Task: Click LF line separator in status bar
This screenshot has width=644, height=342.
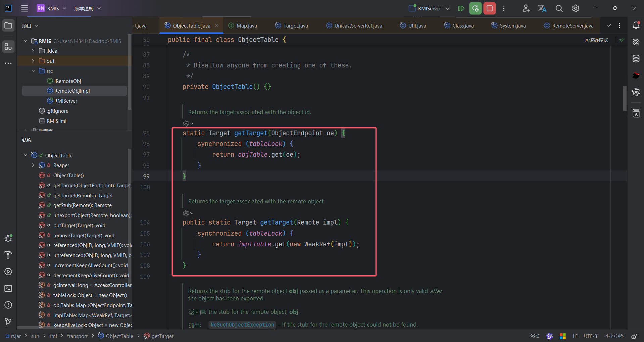Action: pos(575,336)
